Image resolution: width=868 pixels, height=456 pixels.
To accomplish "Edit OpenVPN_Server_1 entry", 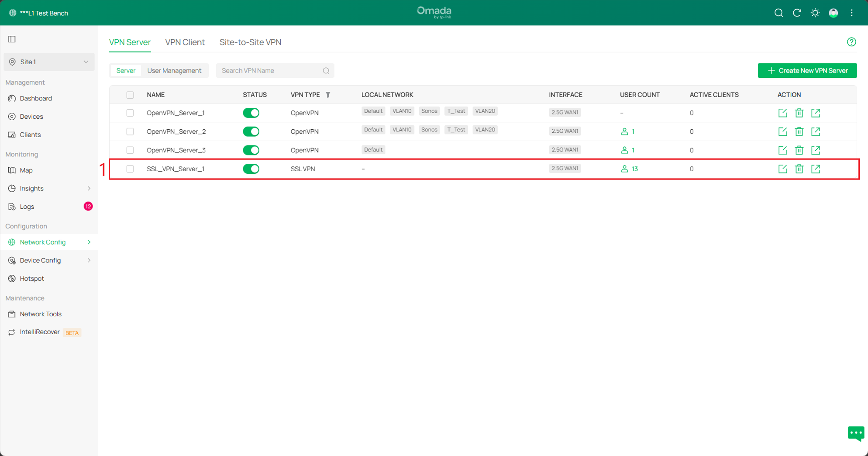I will pyautogui.click(x=782, y=113).
